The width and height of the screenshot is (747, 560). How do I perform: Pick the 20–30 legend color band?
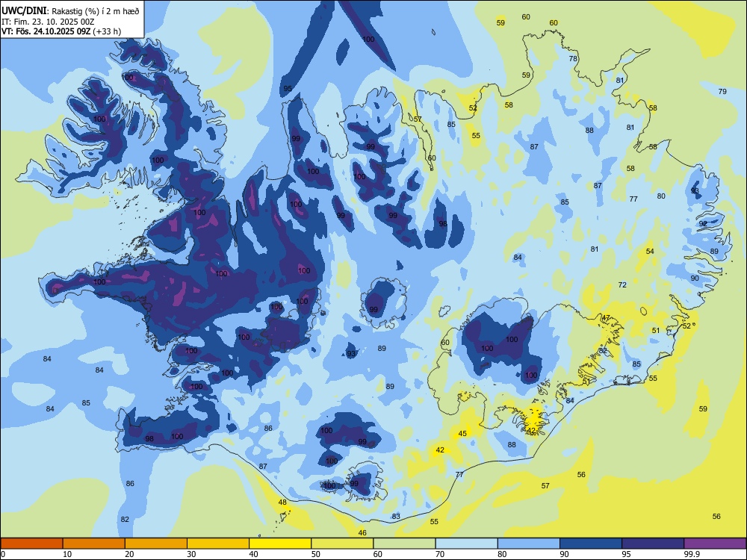(x=156, y=544)
